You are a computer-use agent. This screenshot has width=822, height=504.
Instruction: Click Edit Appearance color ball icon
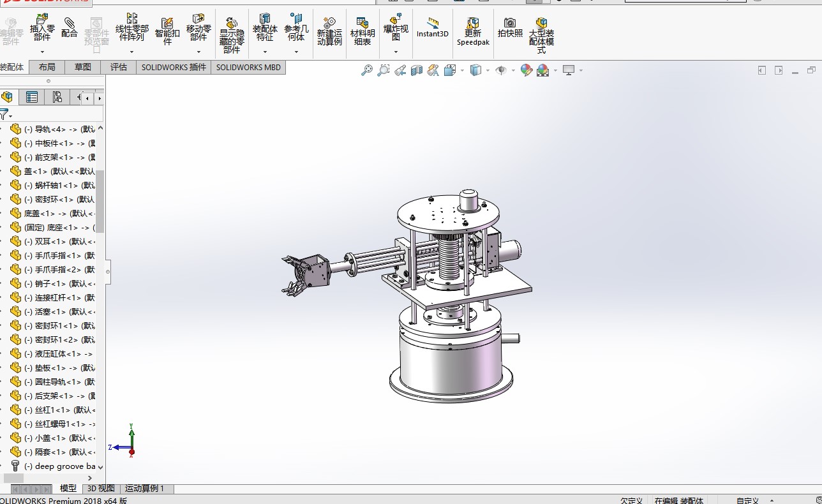click(x=527, y=70)
